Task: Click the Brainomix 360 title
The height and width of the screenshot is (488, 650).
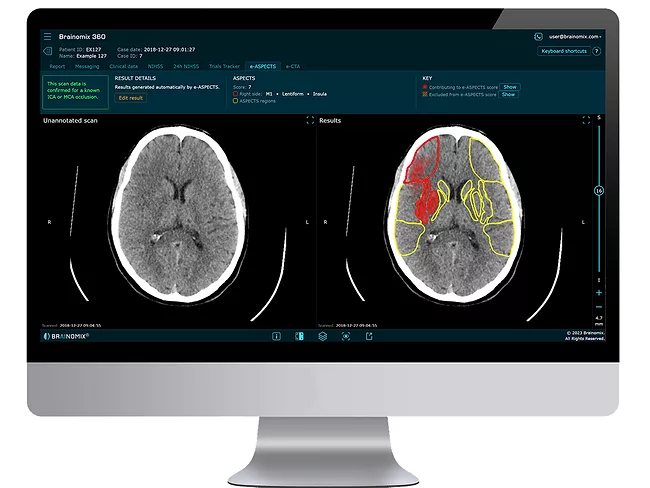Action: pyautogui.click(x=82, y=36)
